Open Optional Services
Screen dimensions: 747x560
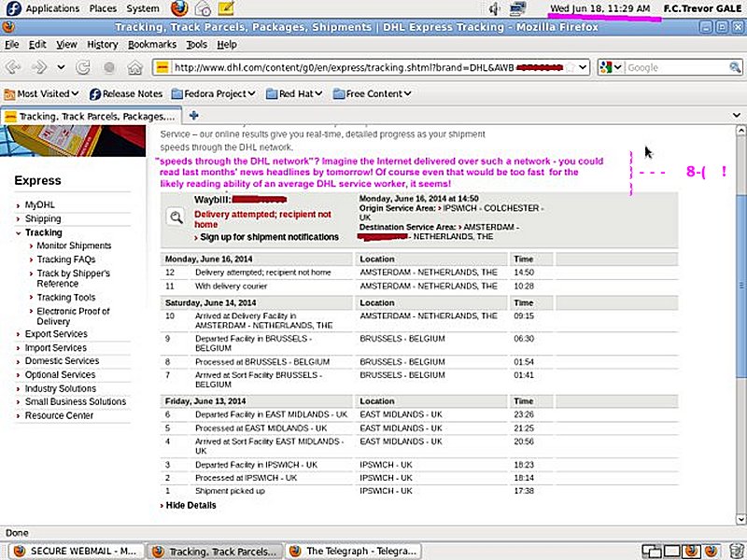pyautogui.click(x=60, y=375)
